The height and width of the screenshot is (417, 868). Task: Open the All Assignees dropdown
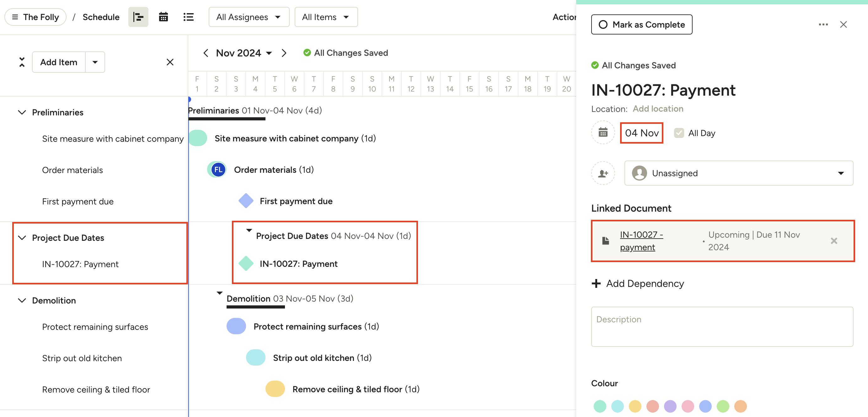249,17
